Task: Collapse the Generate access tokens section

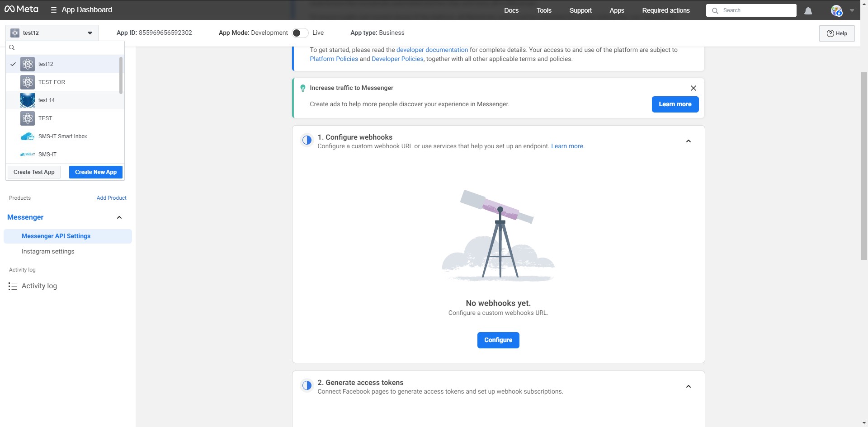Action: 688,387
